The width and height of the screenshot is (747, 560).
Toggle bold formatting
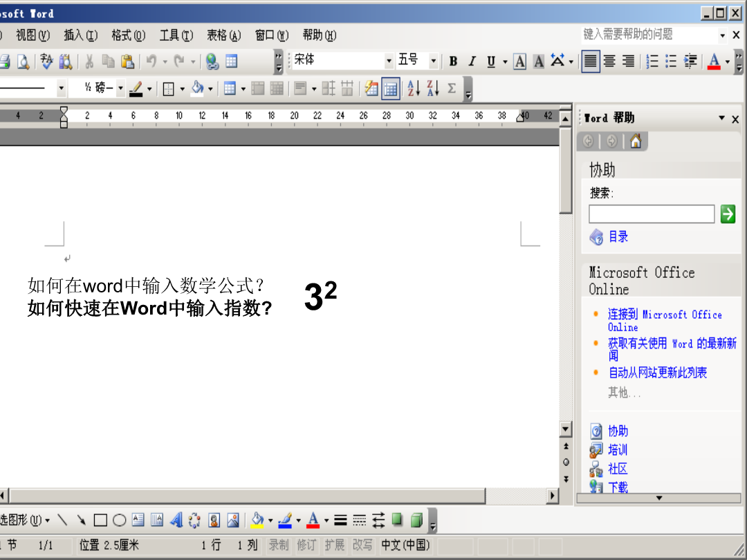[453, 61]
